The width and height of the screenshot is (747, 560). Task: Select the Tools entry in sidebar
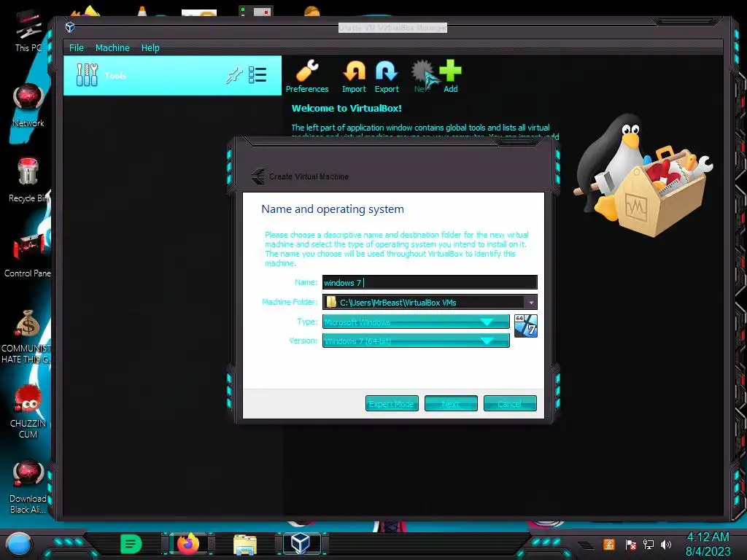(172, 76)
